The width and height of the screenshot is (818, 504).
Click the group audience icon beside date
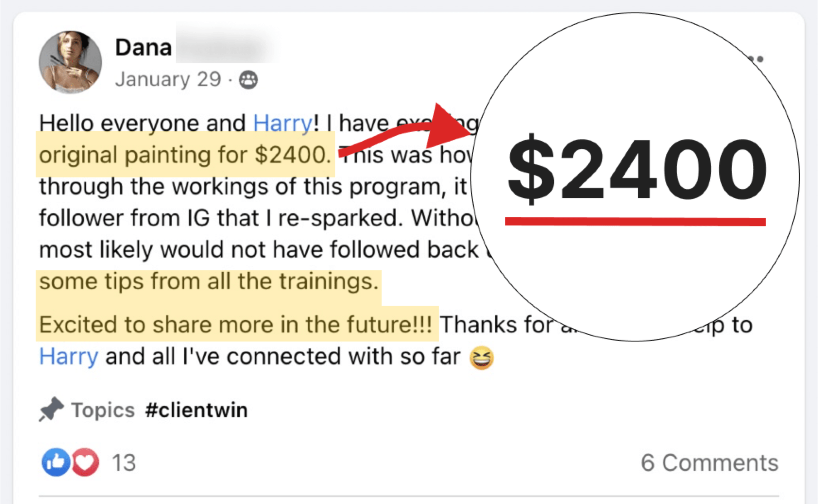248,80
